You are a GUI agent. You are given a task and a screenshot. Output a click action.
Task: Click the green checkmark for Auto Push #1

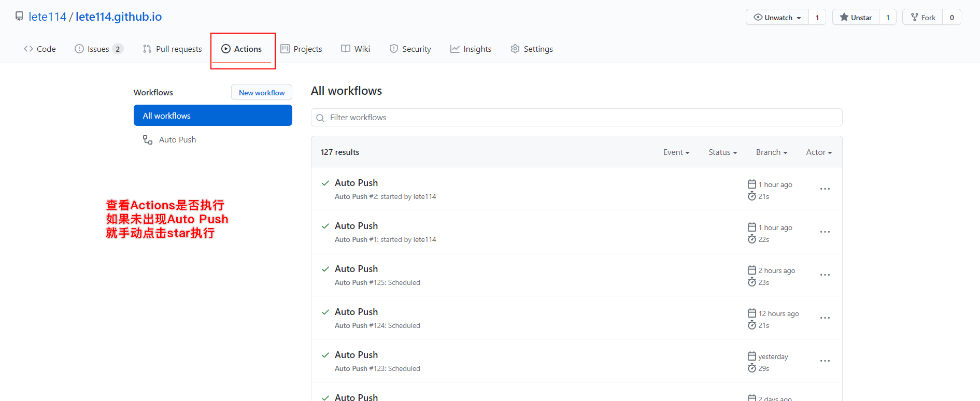(x=325, y=226)
